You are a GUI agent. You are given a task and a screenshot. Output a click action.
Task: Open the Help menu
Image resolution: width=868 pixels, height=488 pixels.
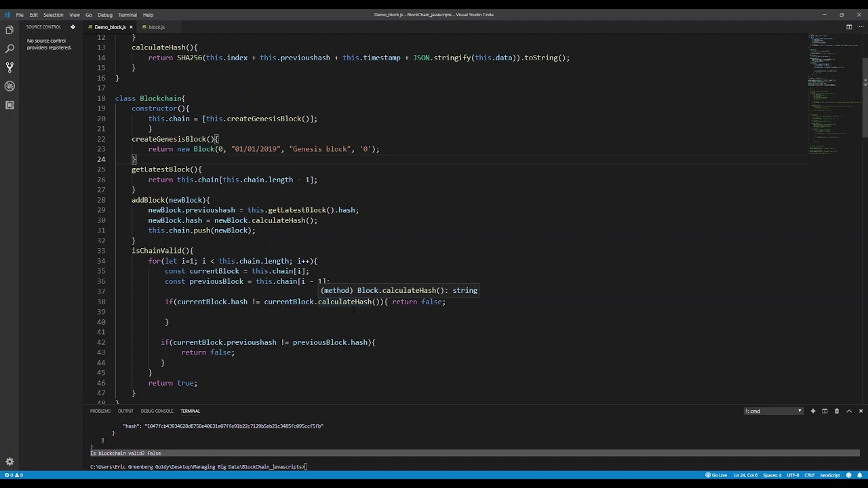coord(148,15)
